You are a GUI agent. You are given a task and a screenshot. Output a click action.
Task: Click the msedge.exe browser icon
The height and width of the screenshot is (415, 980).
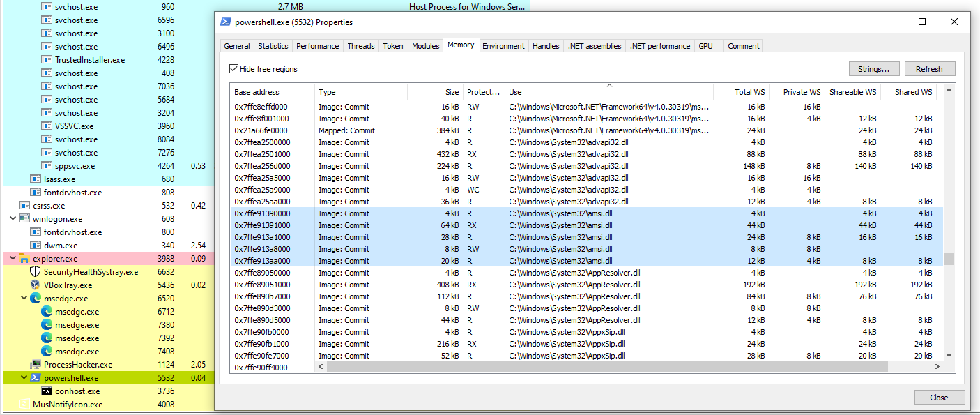(x=35, y=298)
